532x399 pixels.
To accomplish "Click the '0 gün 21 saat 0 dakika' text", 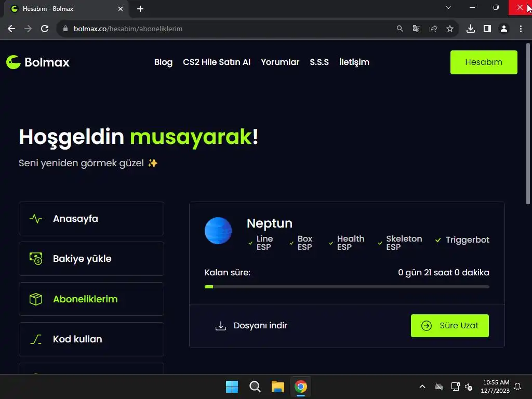I will (x=444, y=272).
